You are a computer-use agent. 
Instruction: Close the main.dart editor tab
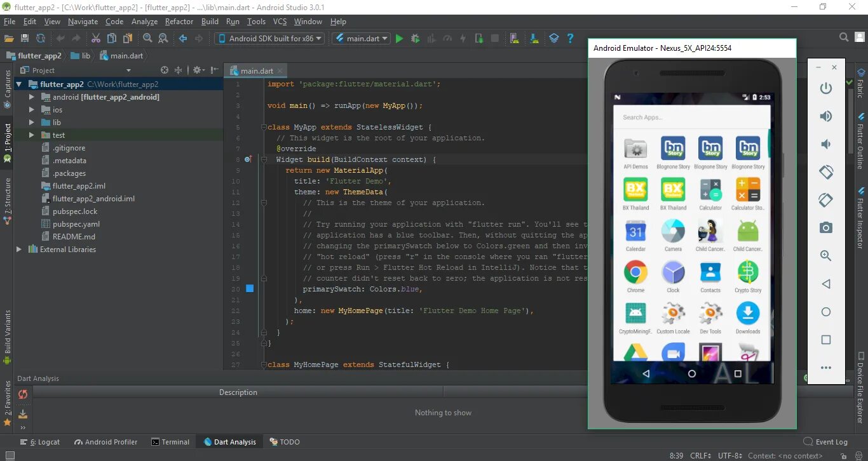[280, 71]
